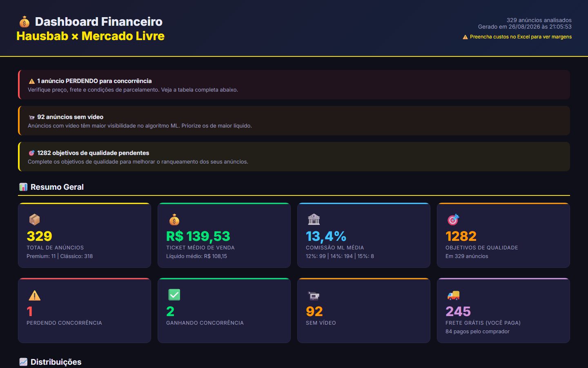Click the '329 anúncios analisados' header text
The width and height of the screenshot is (588, 368).
click(x=539, y=20)
